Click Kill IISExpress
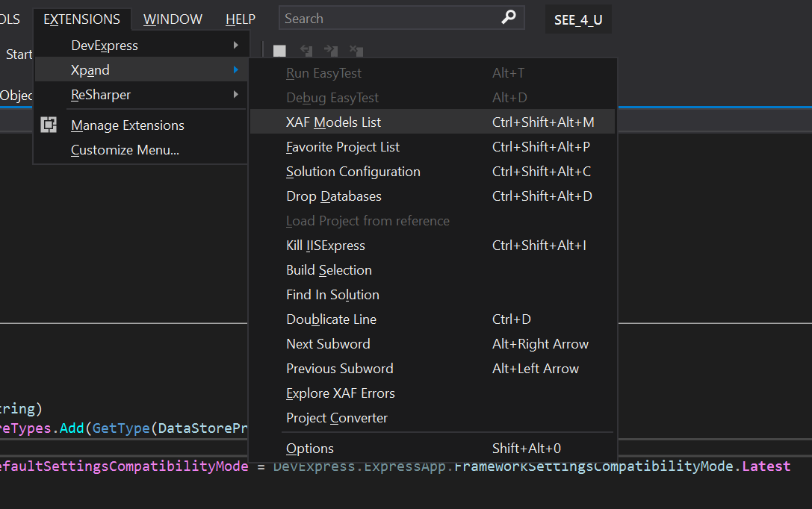The height and width of the screenshot is (509, 812). click(x=433, y=246)
